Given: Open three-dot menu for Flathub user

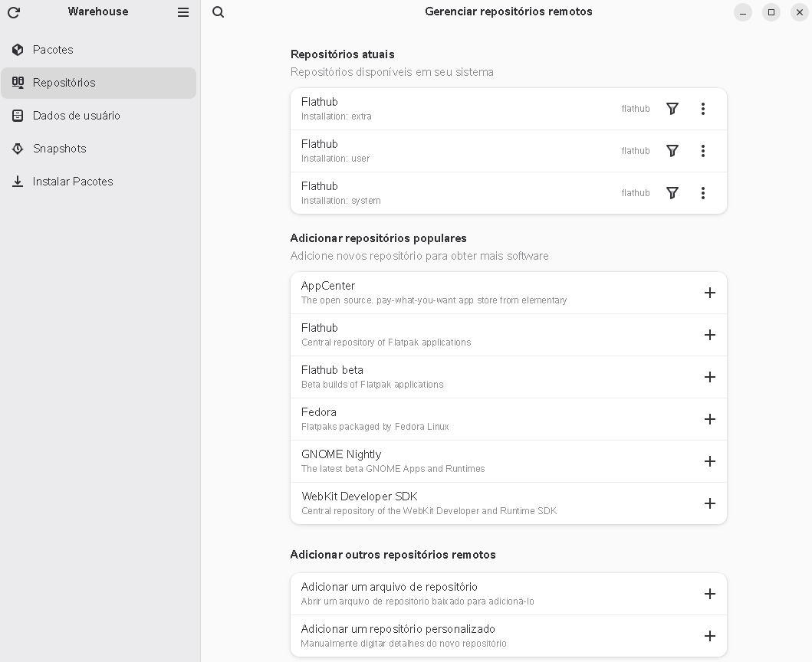Looking at the screenshot, I should click(703, 151).
